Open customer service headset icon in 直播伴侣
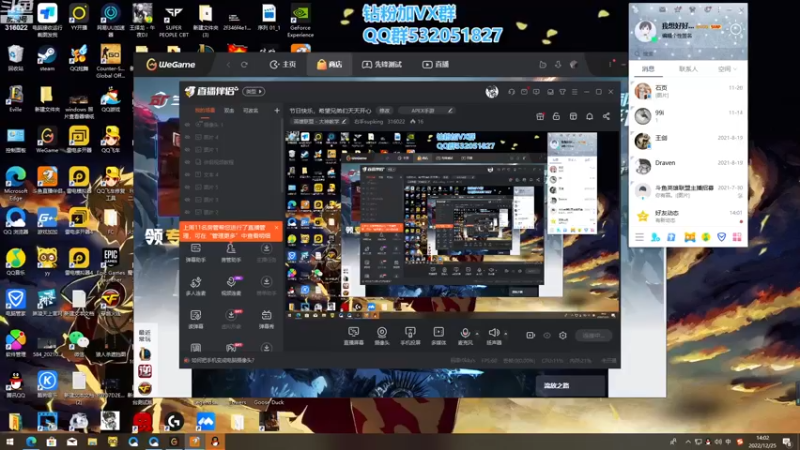This screenshot has width=800, height=450. click(x=511, y=92)
